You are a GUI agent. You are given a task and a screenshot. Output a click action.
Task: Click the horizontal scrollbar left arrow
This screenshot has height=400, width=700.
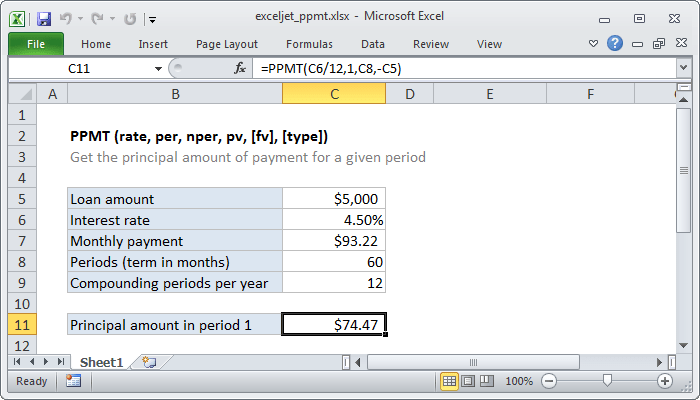(358, 362)
